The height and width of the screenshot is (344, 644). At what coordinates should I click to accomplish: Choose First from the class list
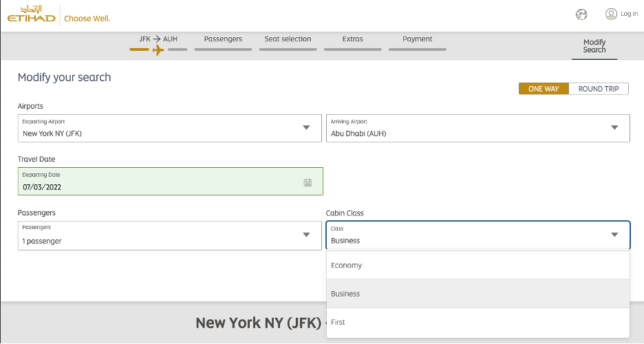point(478,323)
